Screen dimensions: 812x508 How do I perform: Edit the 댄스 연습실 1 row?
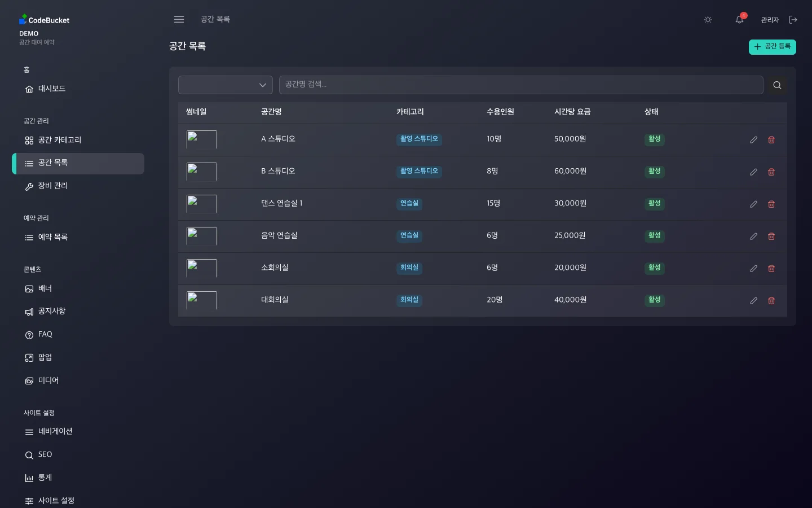click(x=753, y=204)
